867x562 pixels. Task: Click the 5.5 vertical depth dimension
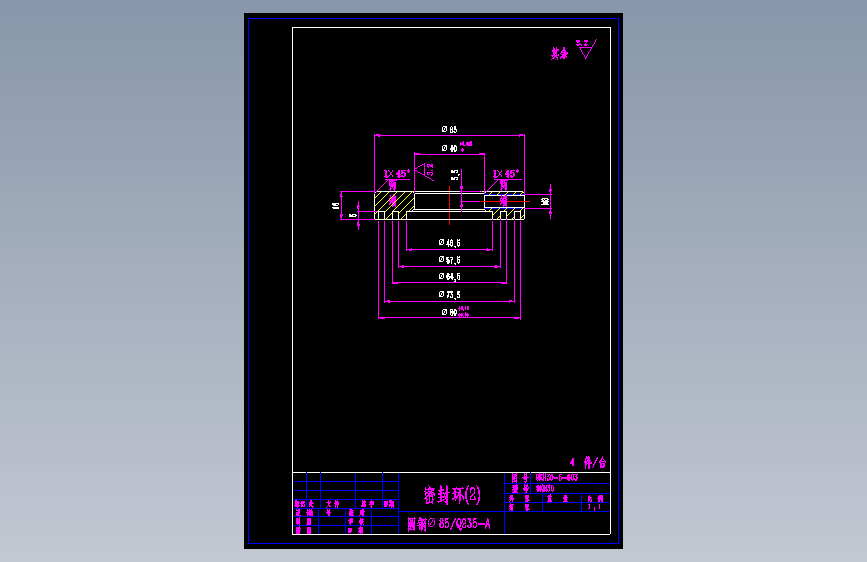pyautogui.click(x=455, y=175)
